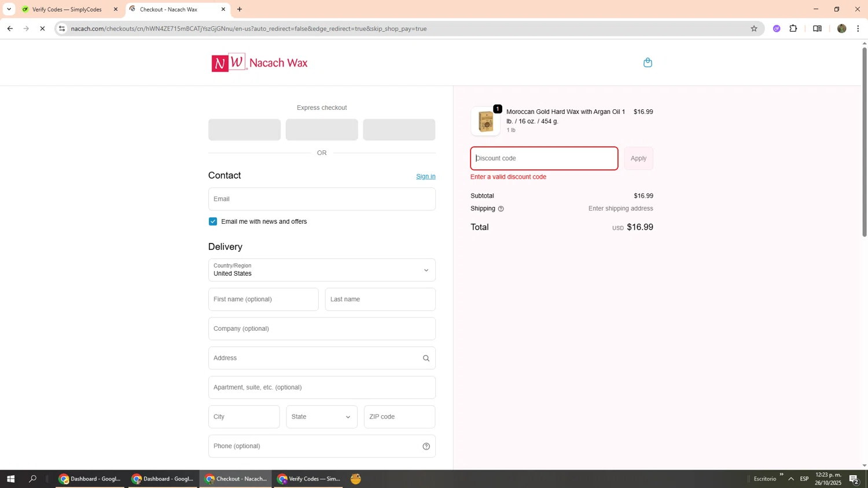Click the first express checkout button
Viewport: 868px width, 488px height.
(244, 130)
